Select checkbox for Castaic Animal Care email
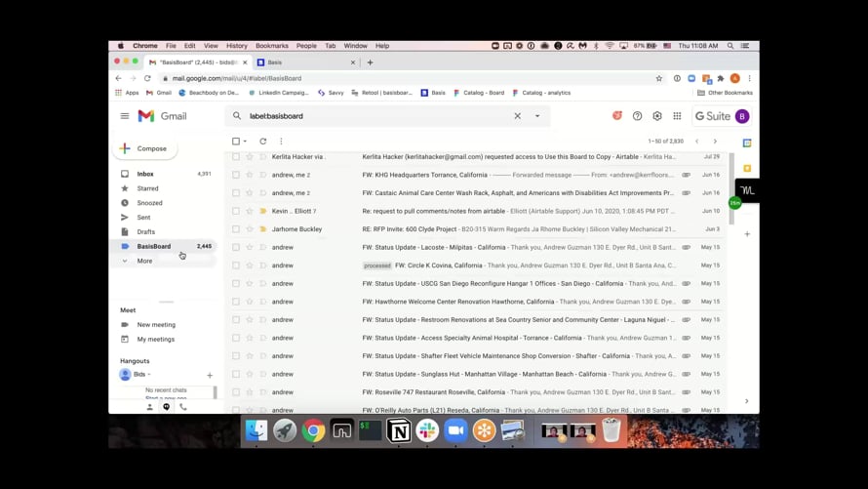868x489 pixels. [236, 192]
